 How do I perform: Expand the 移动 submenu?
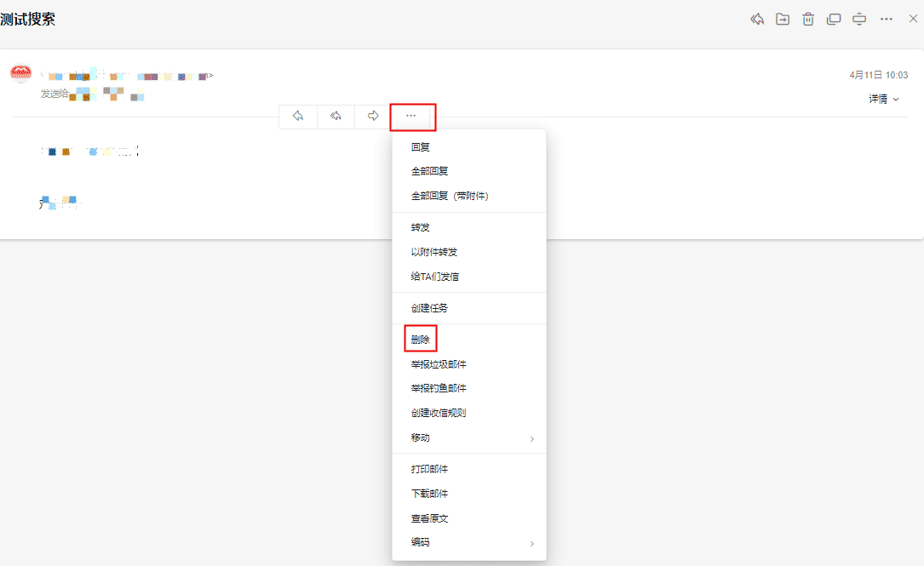tap(468, 437)
